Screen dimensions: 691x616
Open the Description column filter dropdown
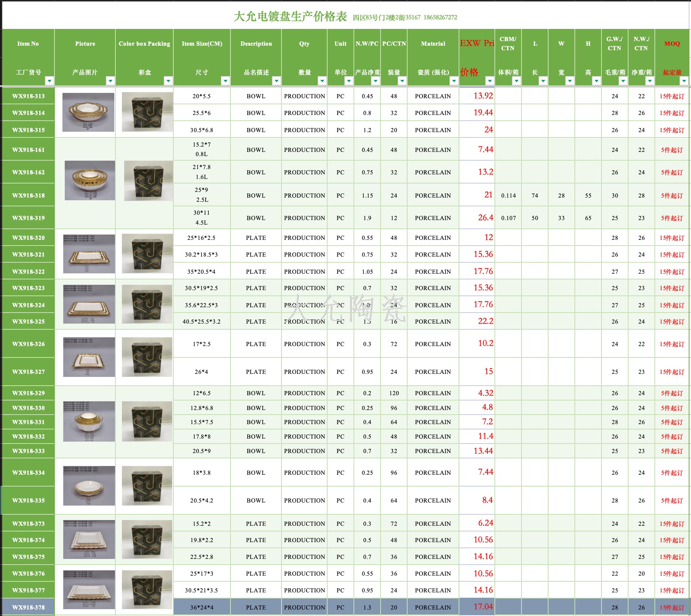coord(277,81)
